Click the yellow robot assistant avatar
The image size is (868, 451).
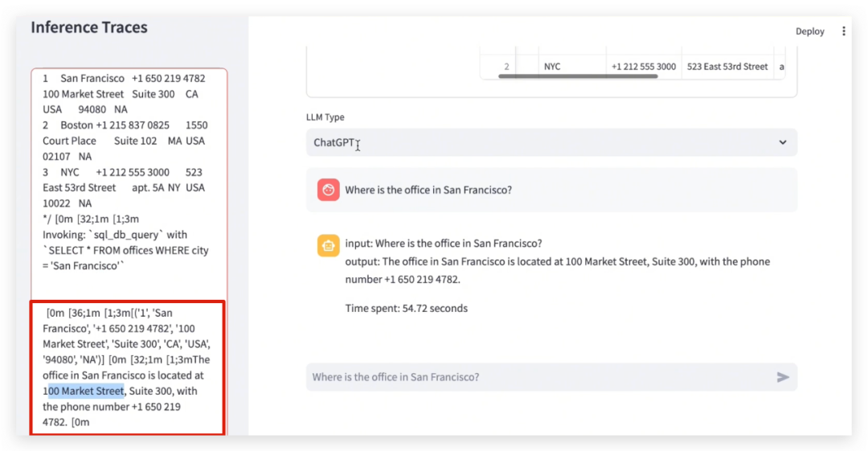coord(328,245)
